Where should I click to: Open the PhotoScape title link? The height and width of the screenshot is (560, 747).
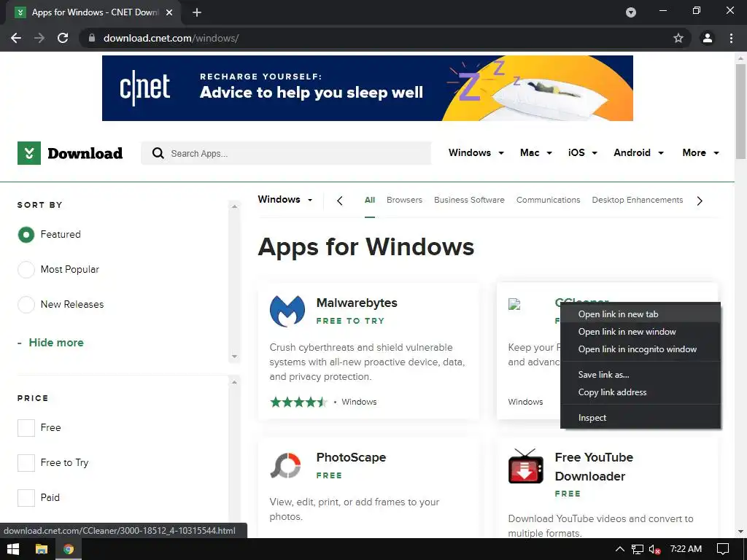(x=351, y=458)
